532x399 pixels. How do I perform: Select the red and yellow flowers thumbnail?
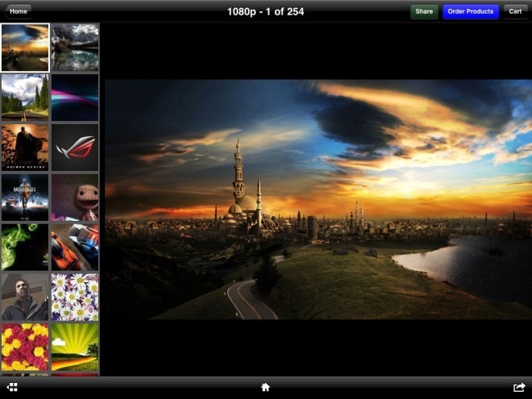click(25, 347)
